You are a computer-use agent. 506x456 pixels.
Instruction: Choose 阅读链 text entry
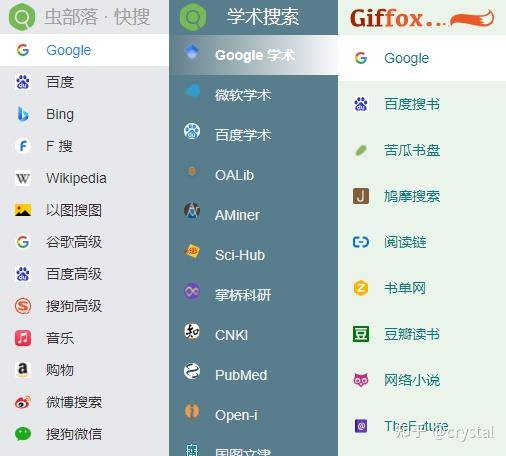(x=405, y=242)
